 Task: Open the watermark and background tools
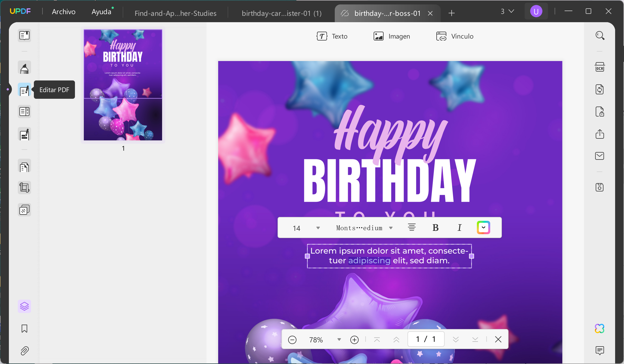[24, 210]
